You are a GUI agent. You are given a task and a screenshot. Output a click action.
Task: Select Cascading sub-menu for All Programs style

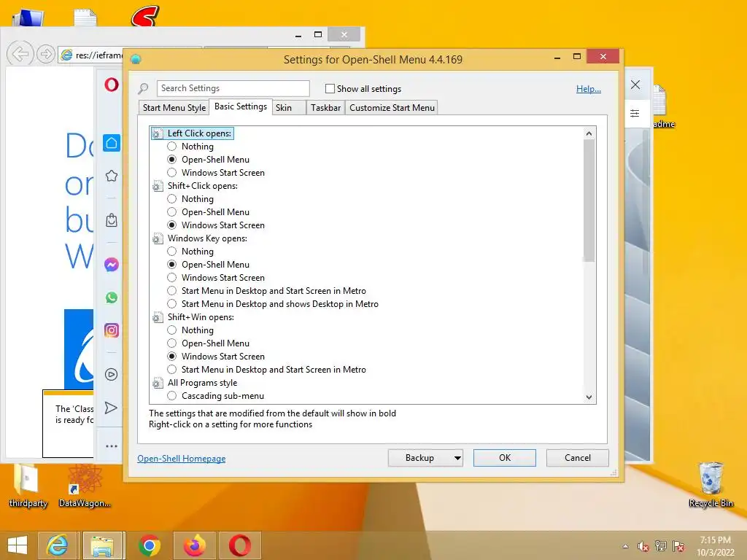coord(172,396)
